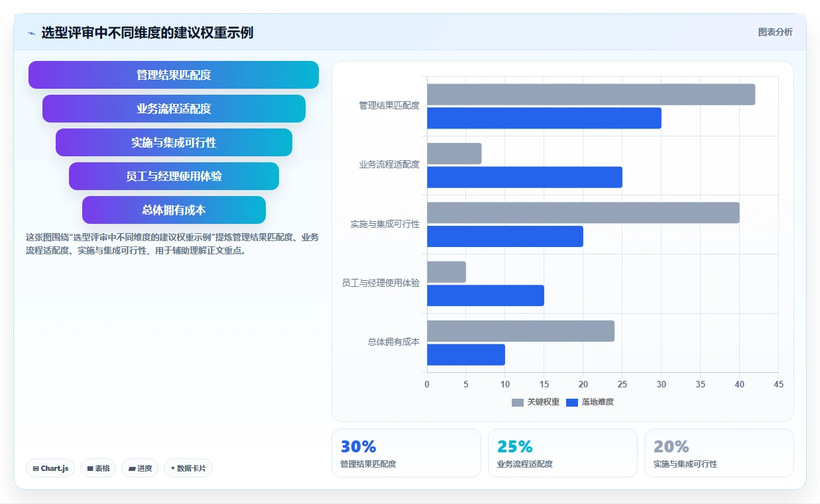Click the Chart.js tag chip
The width and height of the screenshot is (820, 504).
[51, 468]
